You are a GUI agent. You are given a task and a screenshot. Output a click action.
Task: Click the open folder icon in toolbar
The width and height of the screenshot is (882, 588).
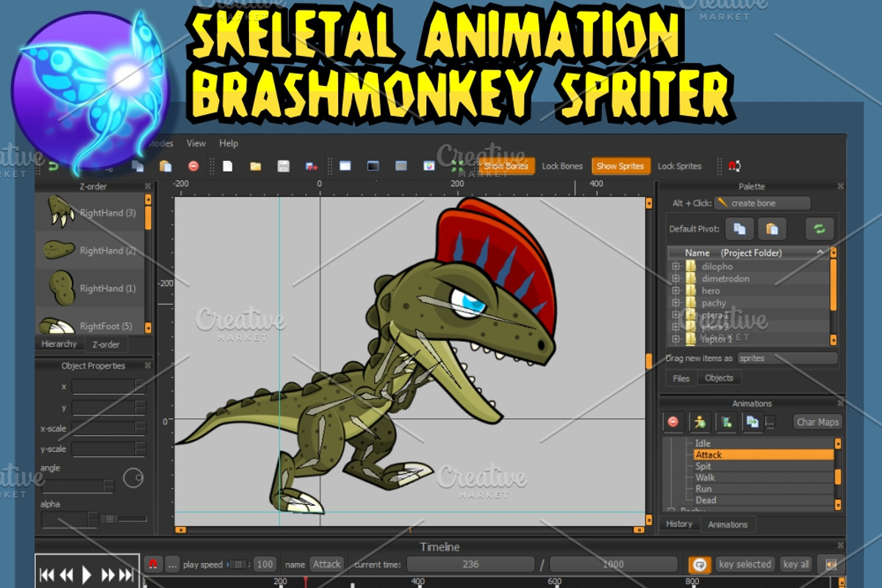[255, 166]
